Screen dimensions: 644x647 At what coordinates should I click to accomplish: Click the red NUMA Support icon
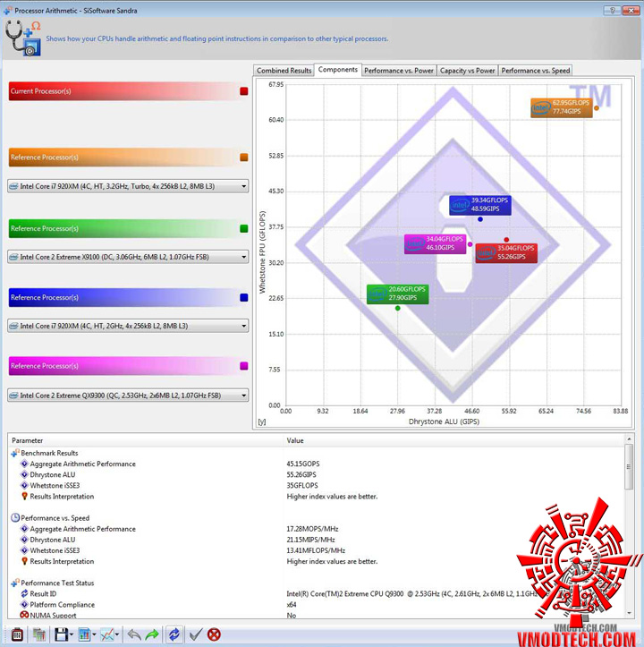point(24,615)
